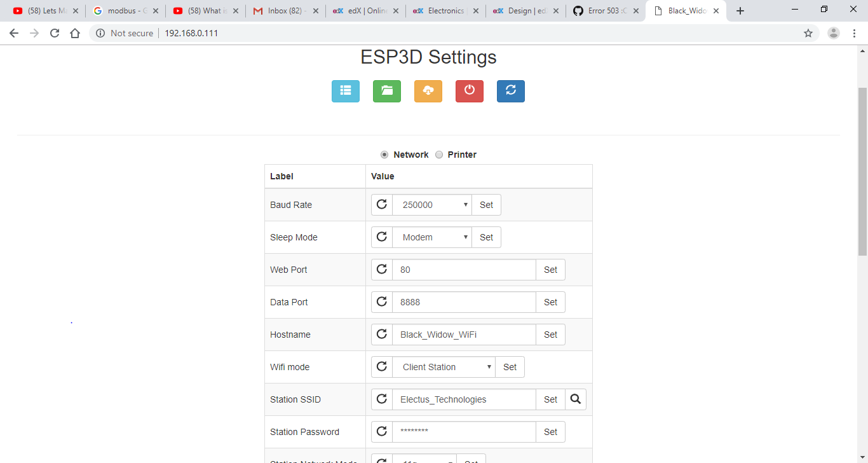Refresh the Web Port value
The image size is (868, 463).
(381, 269)
